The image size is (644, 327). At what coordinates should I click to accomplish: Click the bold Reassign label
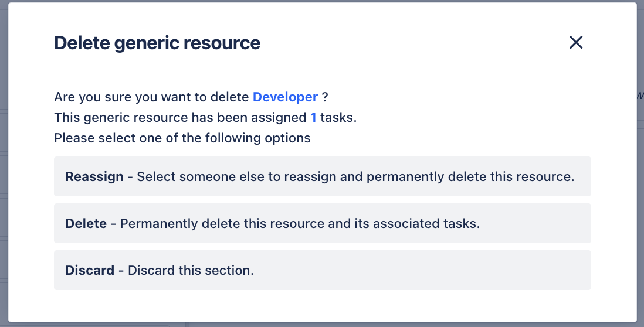tap(94, 176)
